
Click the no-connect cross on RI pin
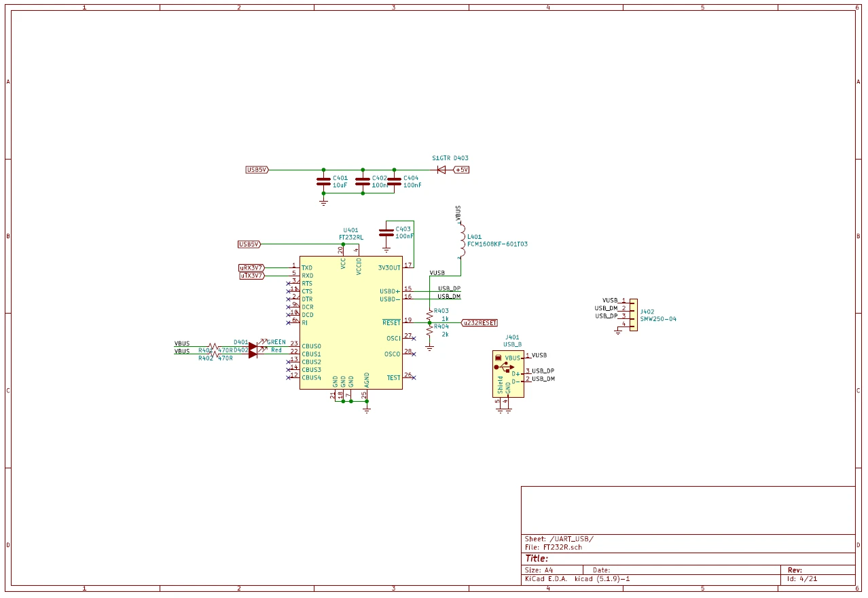click(289, 322)
